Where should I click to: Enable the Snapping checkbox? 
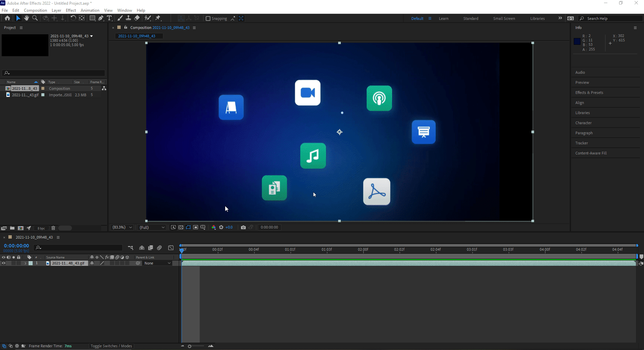(x=208, y=19)
